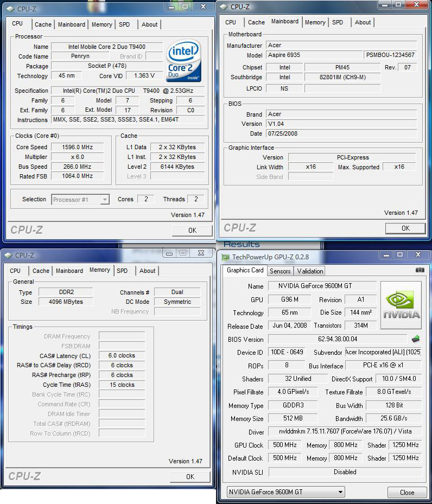The height and width of the screenshot is (504, 432).
Task: Click OK in the CPU-Z processor window
Action: click(x=192, y=231)
